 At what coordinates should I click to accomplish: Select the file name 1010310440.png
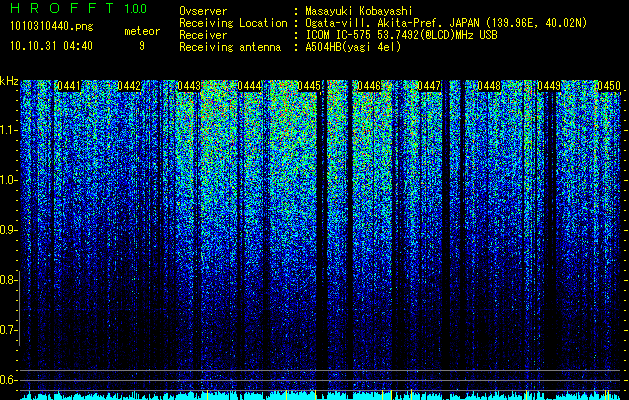(52, 26)
